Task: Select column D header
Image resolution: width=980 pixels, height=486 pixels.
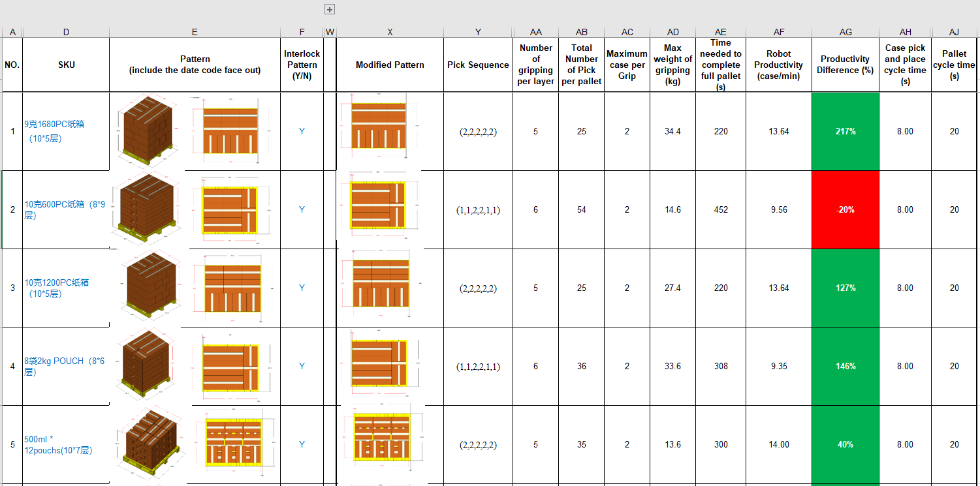Action: (x=66, y=32)
